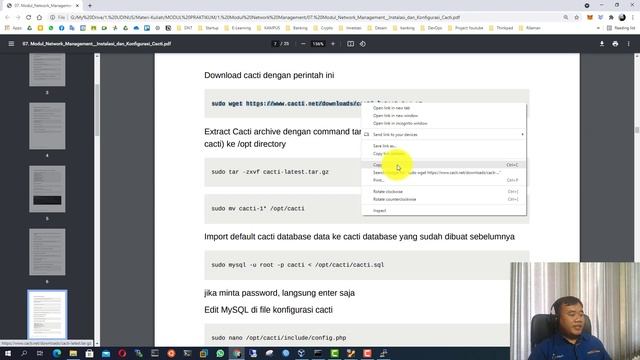
Task: Click the document vertical scrollbar
Action: pos(637,130)
